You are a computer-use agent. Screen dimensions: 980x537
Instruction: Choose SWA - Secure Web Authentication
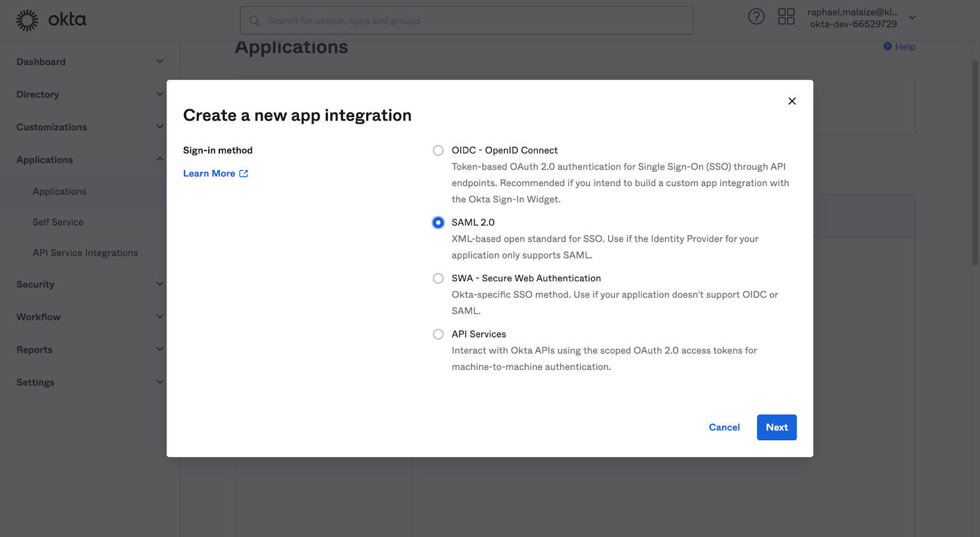click(x=438, y=279)
